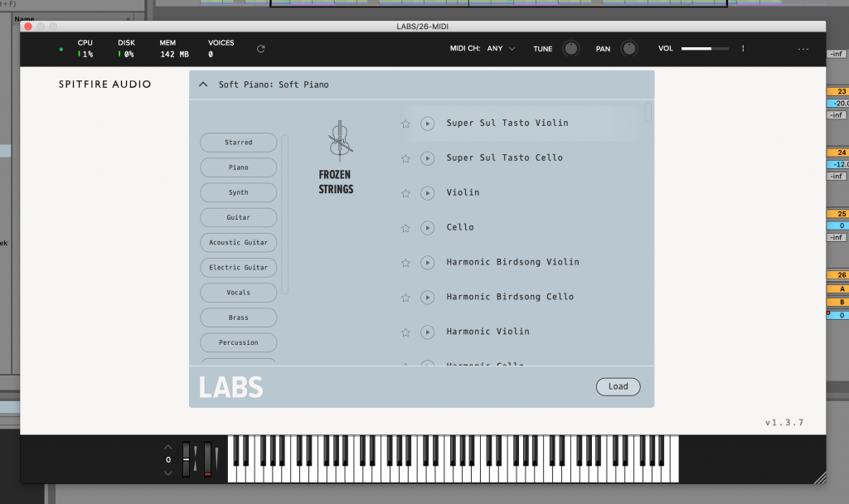Filter presets by Acoustic Guitar
The height and width of the screenshot is (504, 849).
[x=238, y=243]
